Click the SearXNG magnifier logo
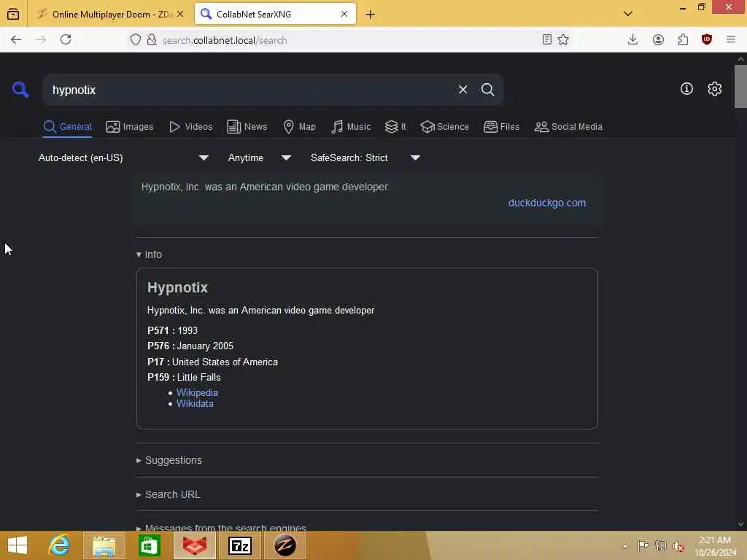747x560 pixels. (20, 90)
